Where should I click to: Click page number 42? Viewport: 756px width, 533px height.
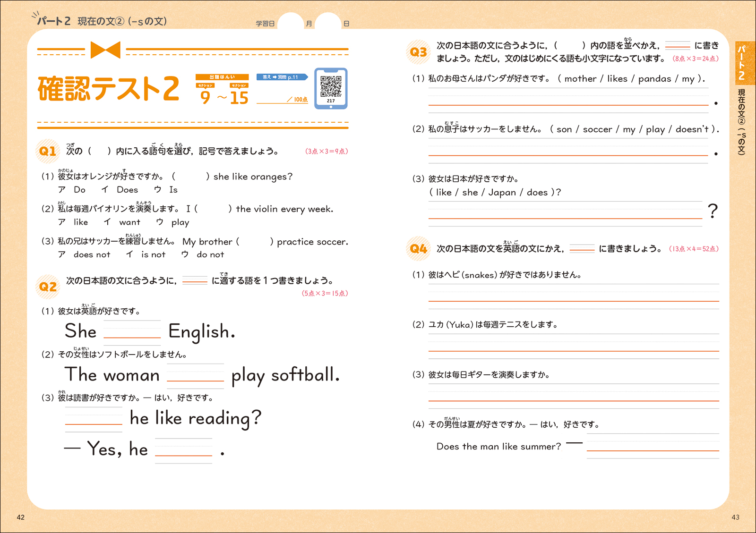point(20,517)
